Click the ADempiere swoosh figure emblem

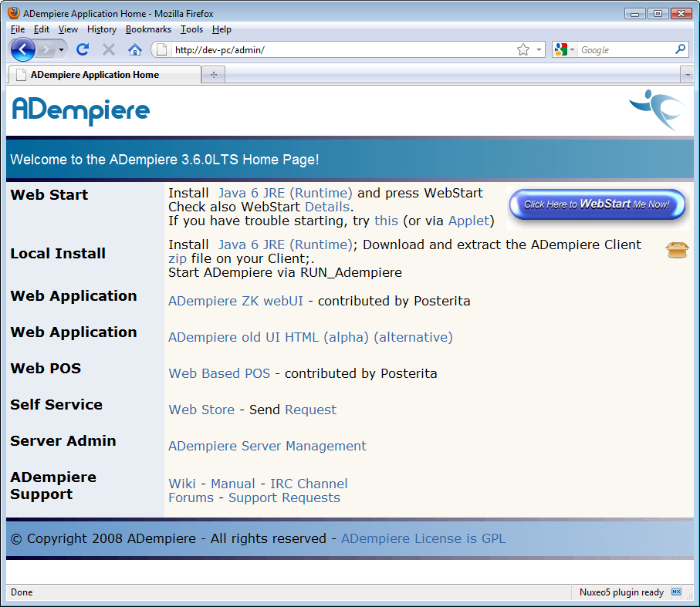658,110
